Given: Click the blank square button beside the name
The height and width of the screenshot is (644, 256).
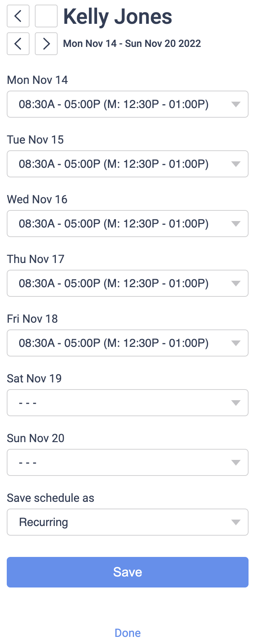Looking at the screenshot, I should 46,16.
